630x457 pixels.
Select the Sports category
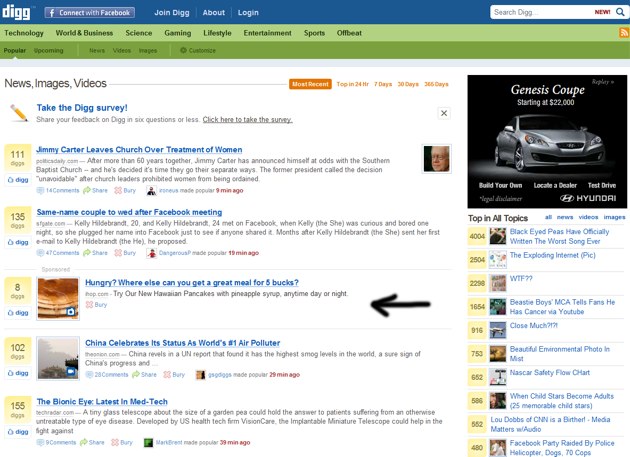(314, 33)
